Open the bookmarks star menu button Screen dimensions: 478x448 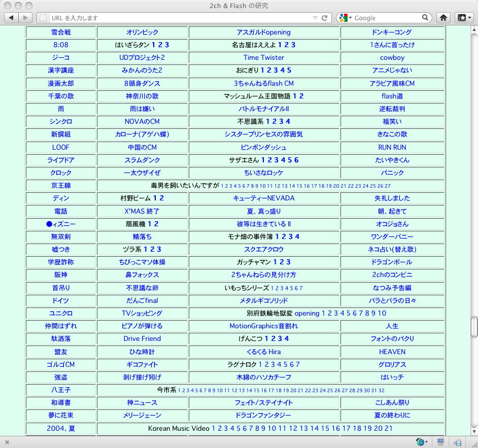click(x=464, y=18)
